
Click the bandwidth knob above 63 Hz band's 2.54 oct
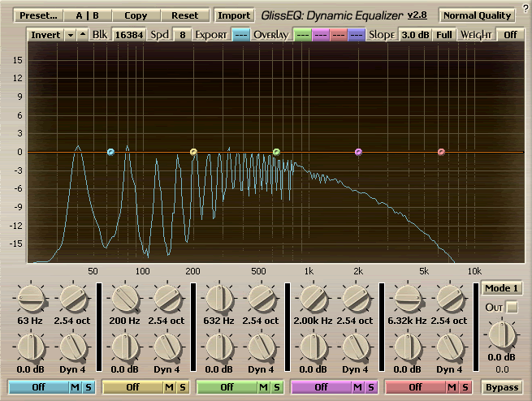(x=73, y=299)
